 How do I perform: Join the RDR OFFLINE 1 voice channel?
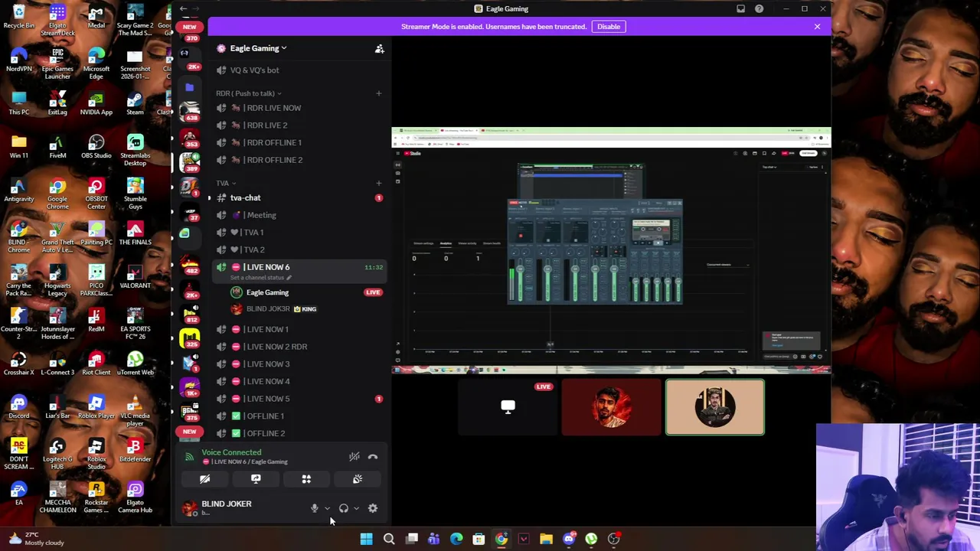pyautogui.click(x=299, y=142)
